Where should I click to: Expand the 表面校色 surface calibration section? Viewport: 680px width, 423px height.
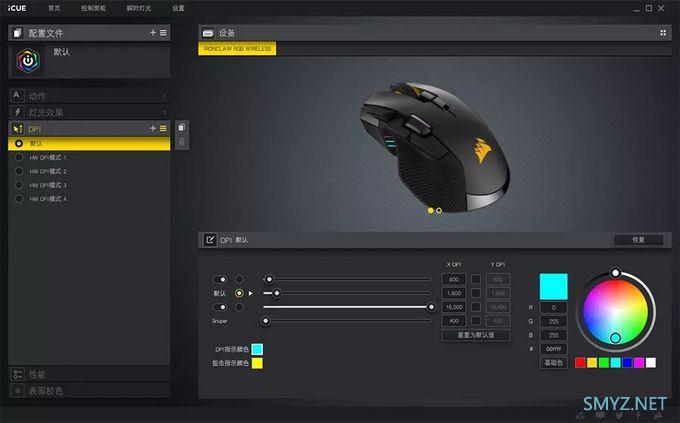89,391
